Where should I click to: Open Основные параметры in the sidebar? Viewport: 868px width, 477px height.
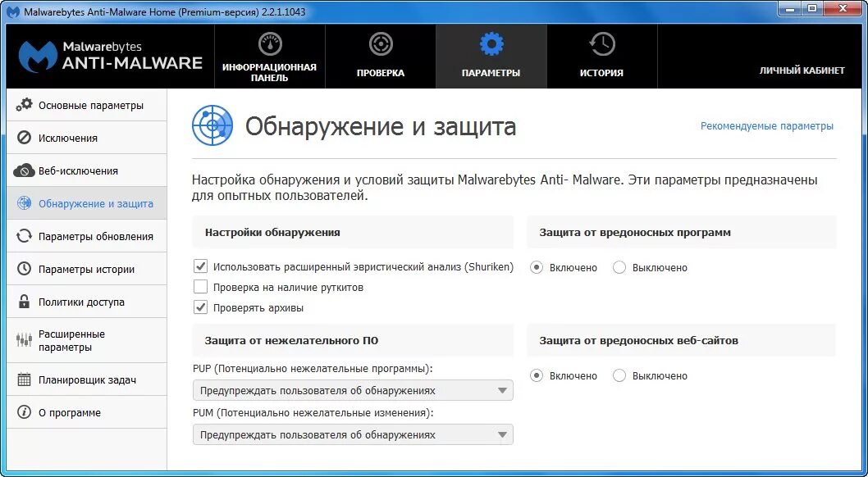(86, 105)
